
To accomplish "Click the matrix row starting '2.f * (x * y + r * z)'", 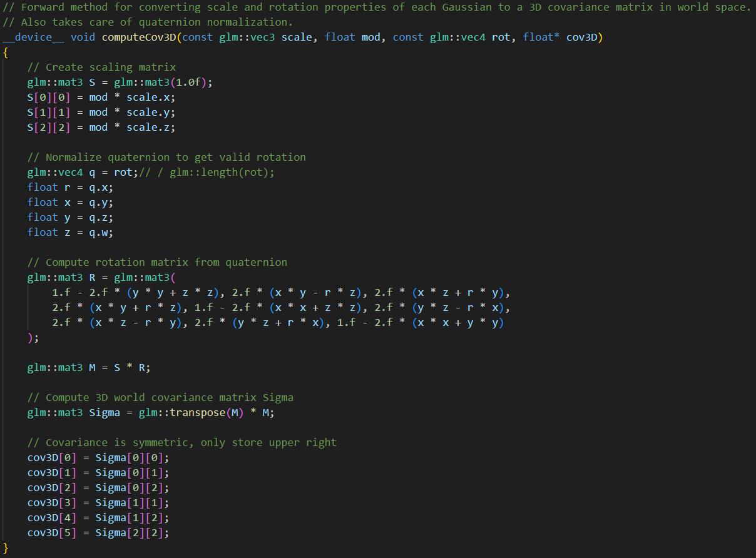I will point(282,307).
